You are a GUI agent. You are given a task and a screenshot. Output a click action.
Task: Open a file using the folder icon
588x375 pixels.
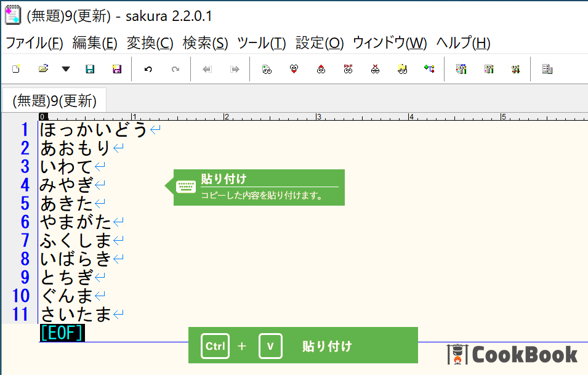43,69
